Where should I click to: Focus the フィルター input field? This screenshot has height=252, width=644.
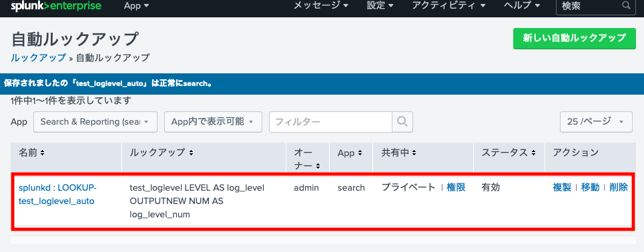330,122
